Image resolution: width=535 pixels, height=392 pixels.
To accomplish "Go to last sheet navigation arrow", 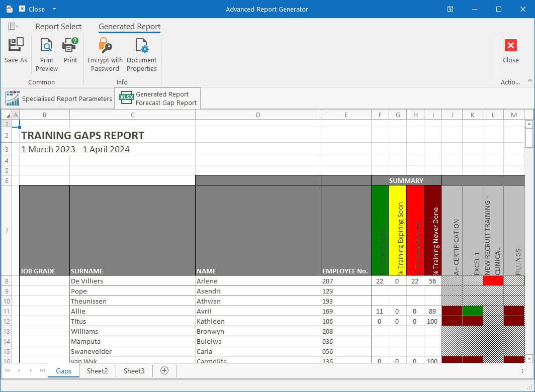I will 42,370.
